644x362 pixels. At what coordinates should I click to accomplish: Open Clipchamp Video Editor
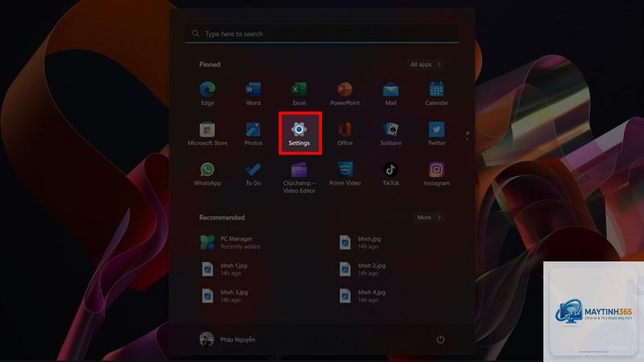click(x=299, y=178)
